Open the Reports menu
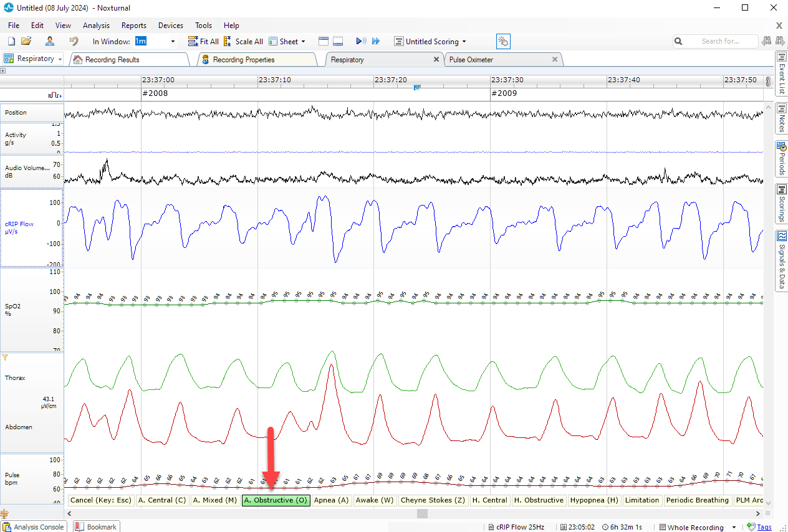788x532 pixels. point(134,26)
